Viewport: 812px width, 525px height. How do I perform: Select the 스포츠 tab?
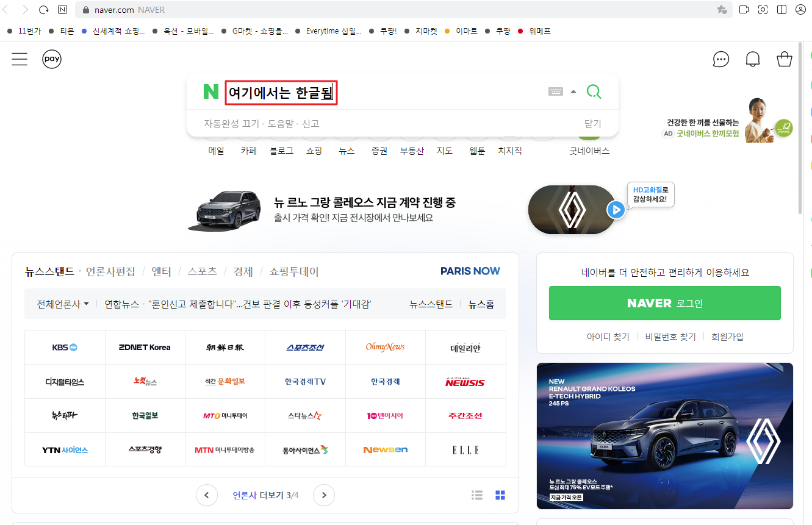(202, 271)
